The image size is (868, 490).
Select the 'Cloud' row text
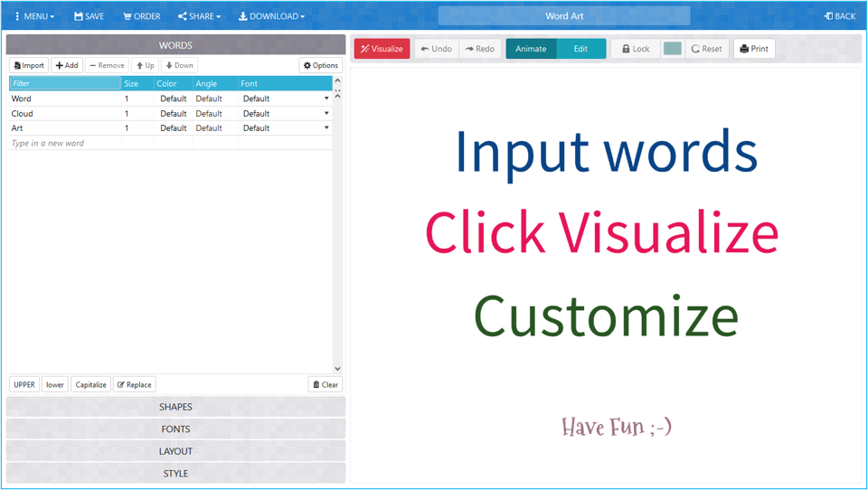pyautogui.click(x=22, y=114)
